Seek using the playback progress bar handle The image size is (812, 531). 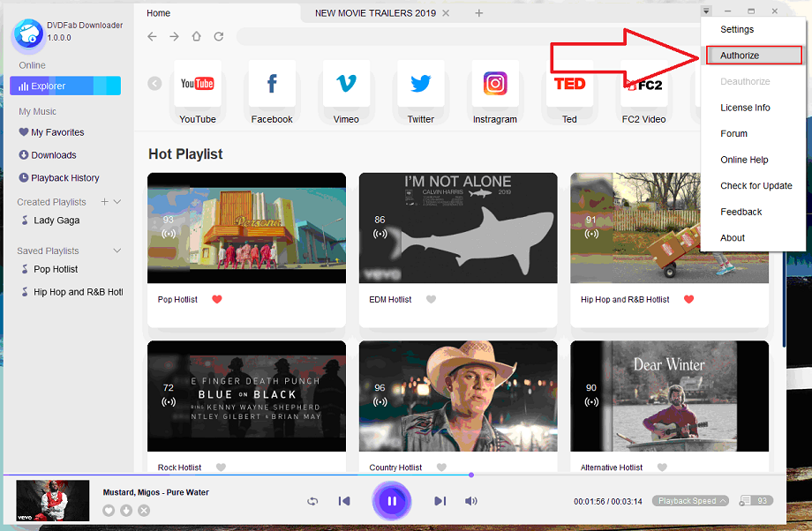(x=471, y=475)
